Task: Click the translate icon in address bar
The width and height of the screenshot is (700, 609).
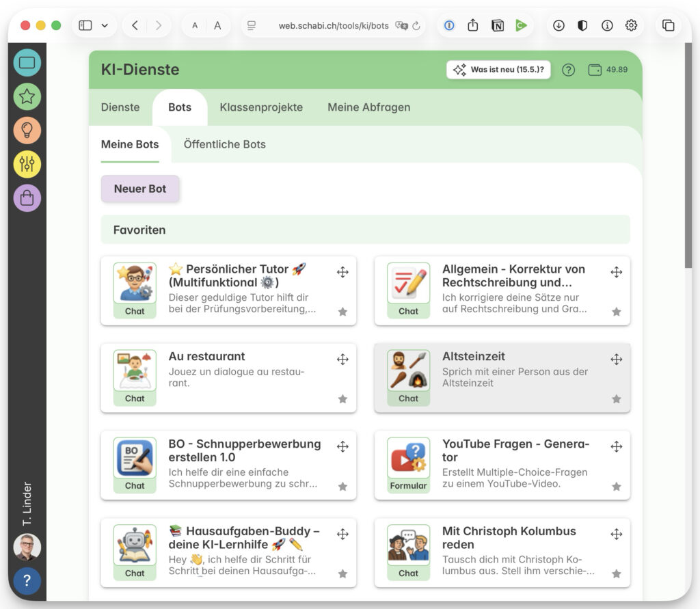Action: (x=401, y=25)
